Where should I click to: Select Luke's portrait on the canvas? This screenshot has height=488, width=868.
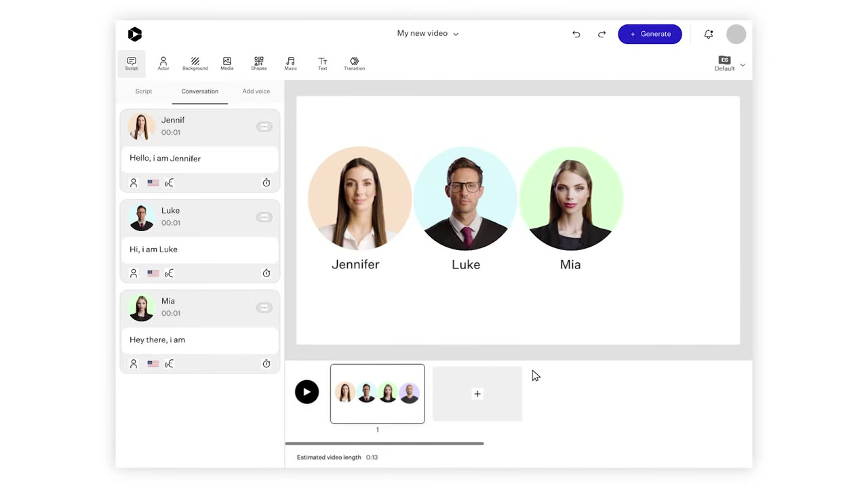tap(466, 199)
